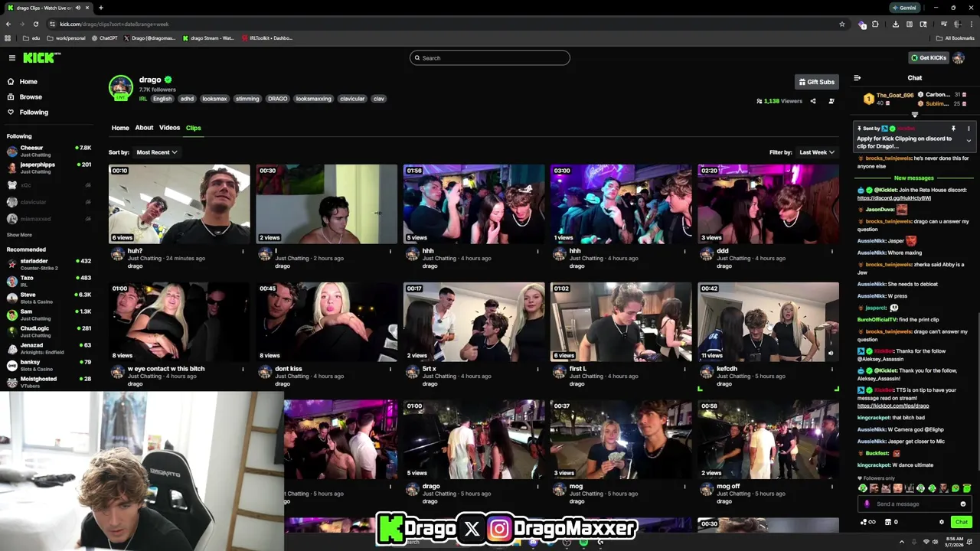This screenshot has height=551, width=980.
Task: Click the clavicular tag
Action: (352, 99)
